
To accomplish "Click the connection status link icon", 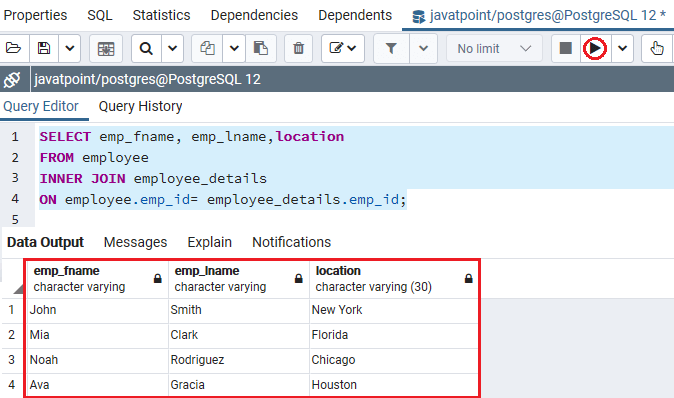I will click(12, 80).
